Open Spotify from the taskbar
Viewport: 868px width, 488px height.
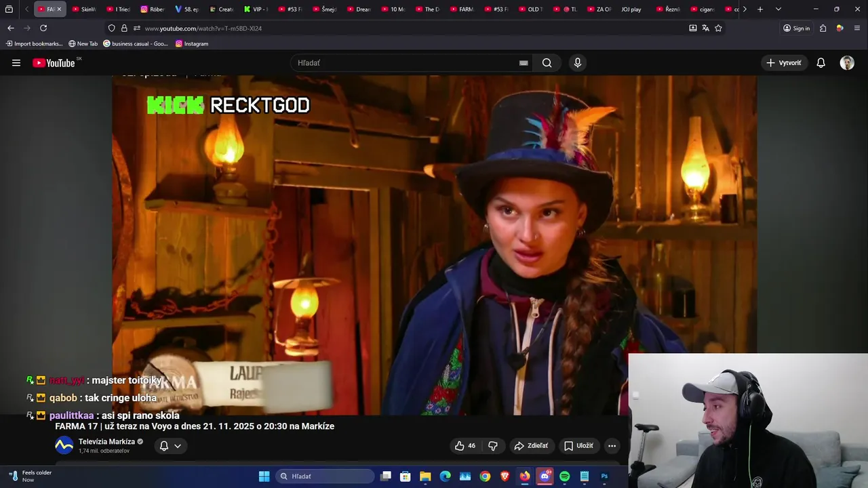[x=564, y=476]
